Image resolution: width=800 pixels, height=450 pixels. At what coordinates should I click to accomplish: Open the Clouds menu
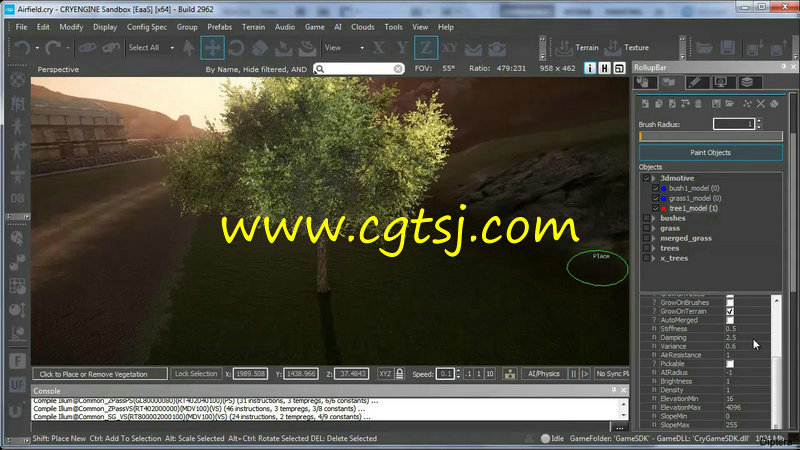363,27
